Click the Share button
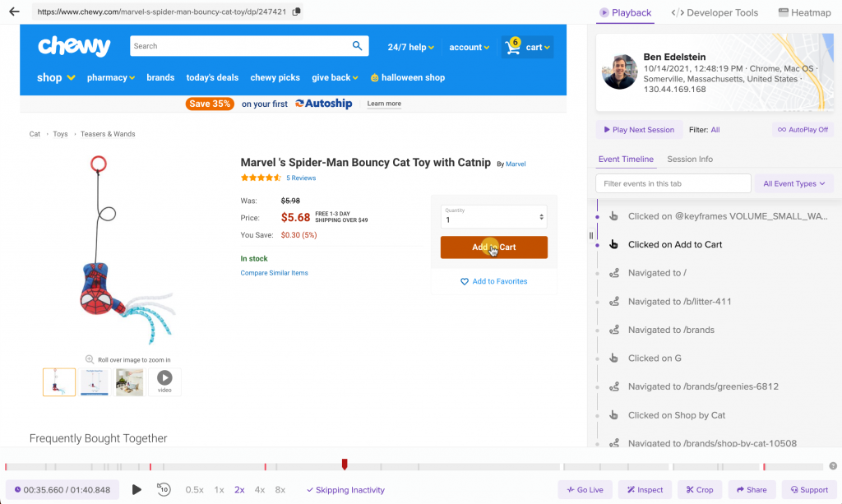842x504 pixels. tap(752, 489)
